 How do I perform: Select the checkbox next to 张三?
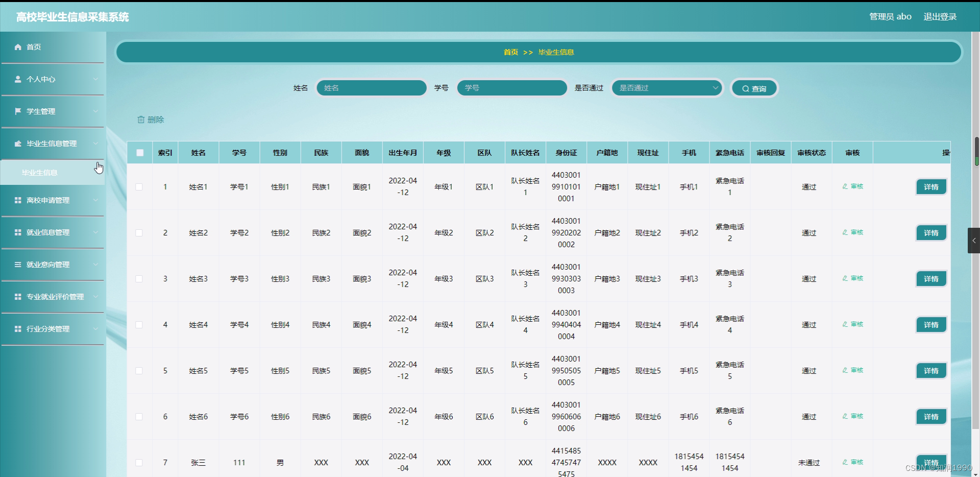pos(139,463)
